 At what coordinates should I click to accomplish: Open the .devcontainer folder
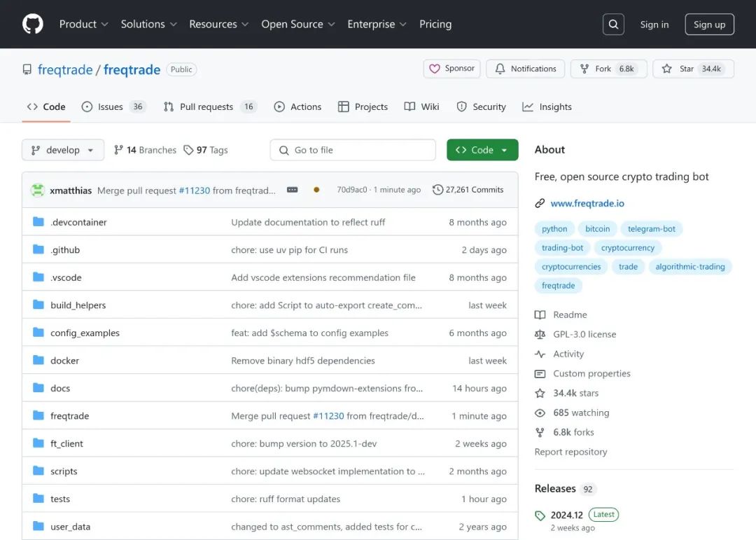click(x=78, y=222)
